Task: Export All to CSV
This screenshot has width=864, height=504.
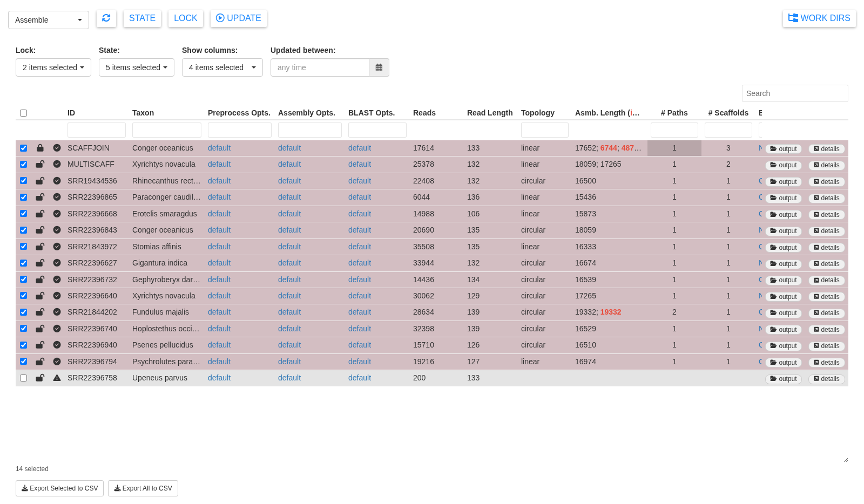Action: [x=143, y=488]
